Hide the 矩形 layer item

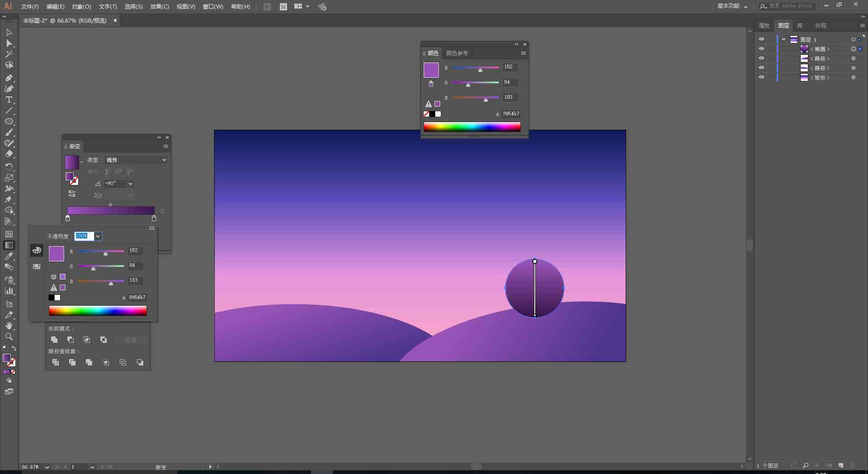click(761, 77)
